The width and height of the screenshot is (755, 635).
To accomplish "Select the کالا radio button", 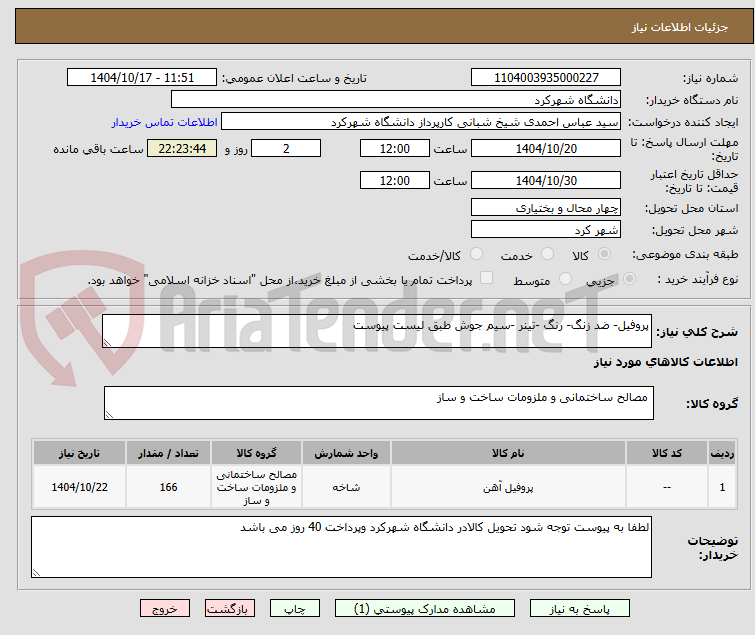I will (604, 254).
